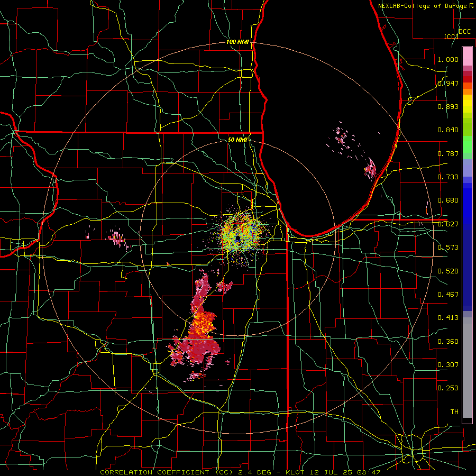Click the 0.680 scale value
Viewport: 476px width, 476px height.
click(448, 200)
